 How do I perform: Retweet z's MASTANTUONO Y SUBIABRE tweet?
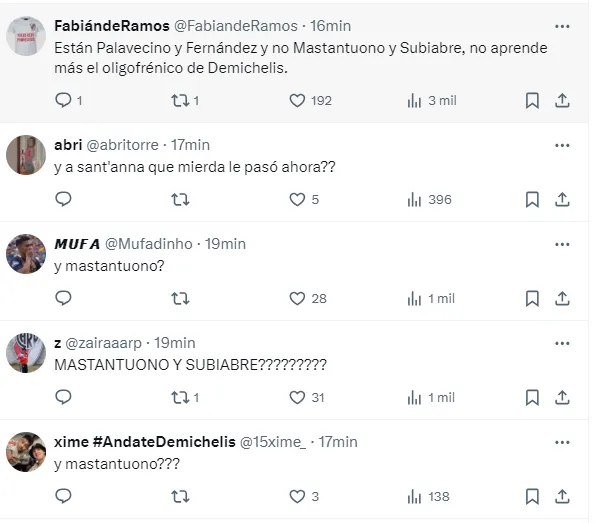180,397
